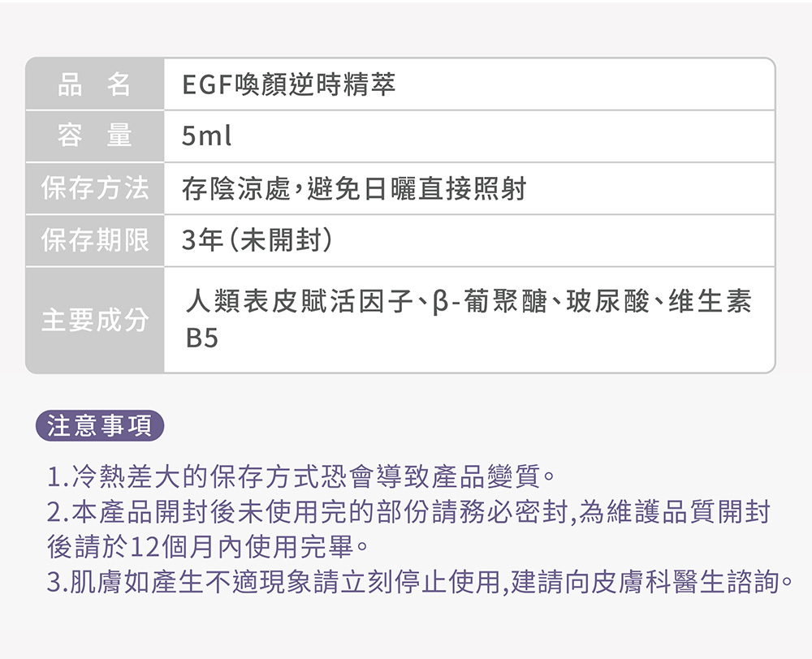Click the ingredient 人類表皮賦活因子

pos(298,303)
